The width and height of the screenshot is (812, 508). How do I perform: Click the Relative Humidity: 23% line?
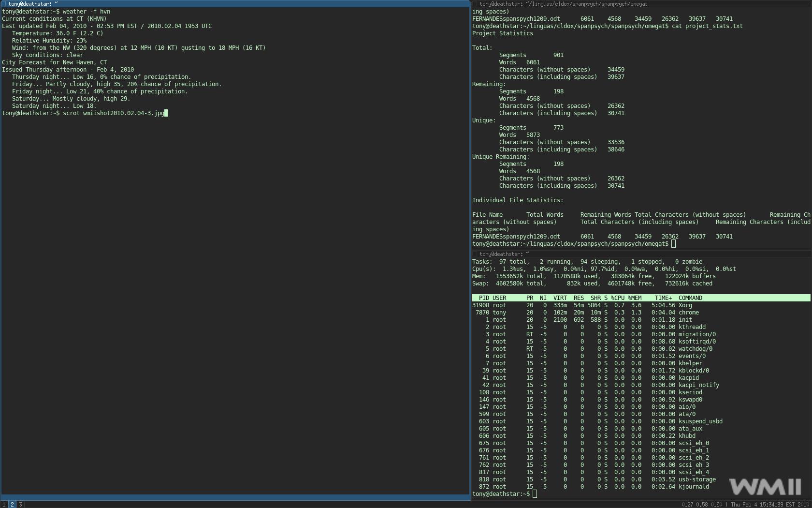pyautogui.click(x=49, y=41)
